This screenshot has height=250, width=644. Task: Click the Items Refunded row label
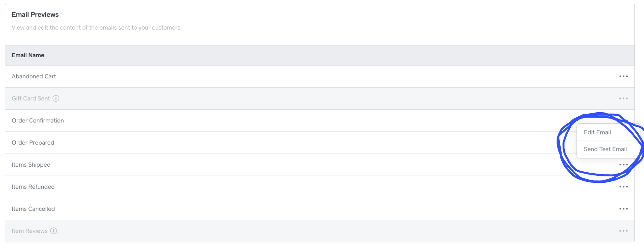click(33, 187)
